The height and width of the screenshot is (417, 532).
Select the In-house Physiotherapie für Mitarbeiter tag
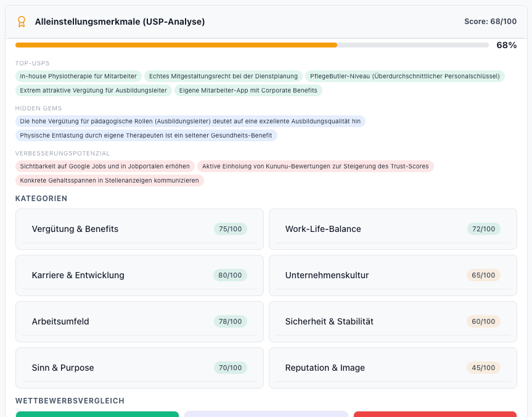point(78,76)
